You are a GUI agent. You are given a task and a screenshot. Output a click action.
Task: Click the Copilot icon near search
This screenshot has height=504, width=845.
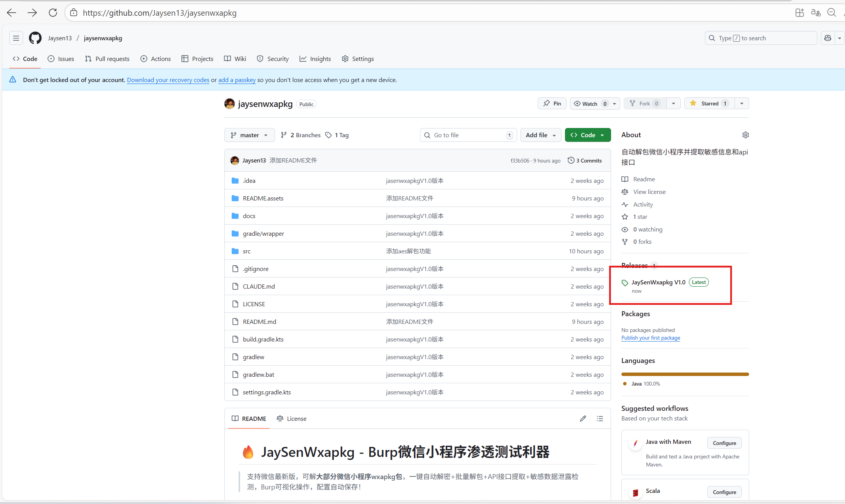coord(828,38)
